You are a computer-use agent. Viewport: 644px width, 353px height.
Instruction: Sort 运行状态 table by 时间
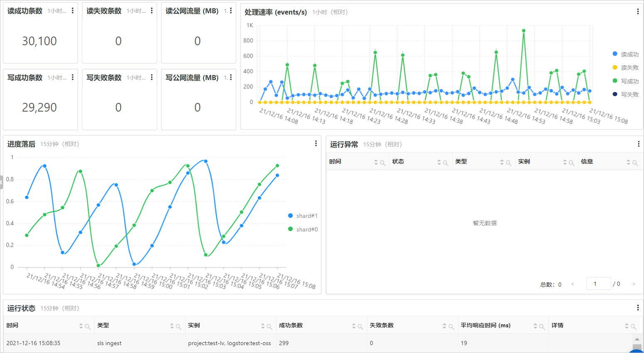pos(81,326)
